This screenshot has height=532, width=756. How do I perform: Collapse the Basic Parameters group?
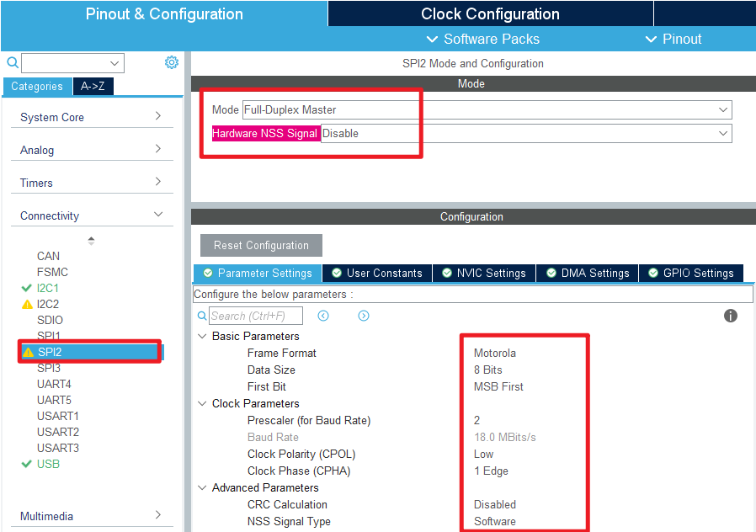(x=202, y=336)
